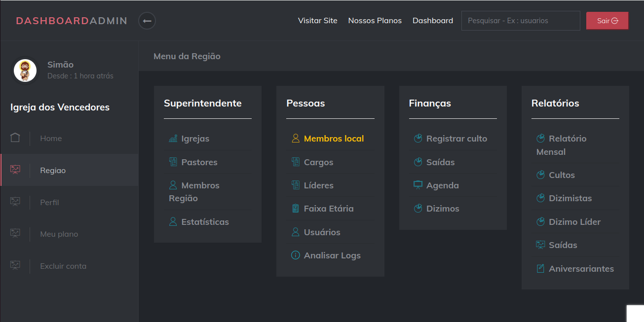The width and height of the screenshot is (644, 322).
Task: Open the Dizimistas report link
Action: pyautogui.click(x=570, y=198)
